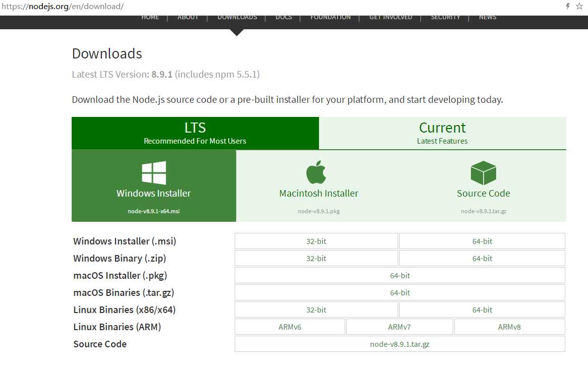Download node-v8.9.1-x64.msi Windows Installer
The width and height of the screenshot is (588, 371).
pyautogui.click(x=154, y=185)
